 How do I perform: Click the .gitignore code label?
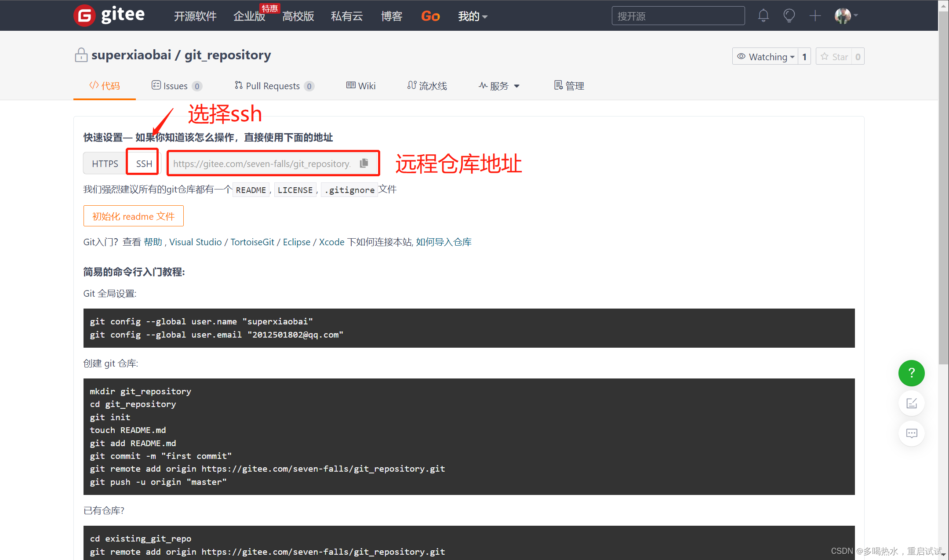tap(349, 190)
